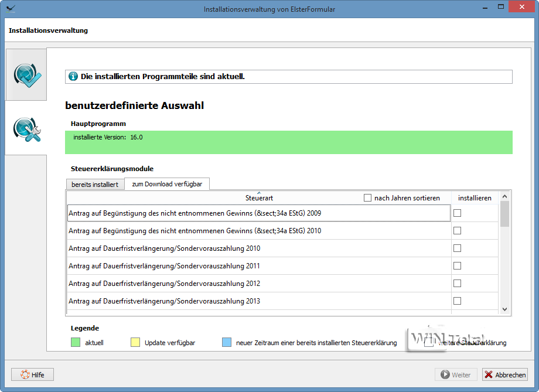Select row 'Antrag auf Dauerfristverlängerung/Sondervorauszahlung 2013'
Screen dimensions: 539x392
(x=259, y=301)
